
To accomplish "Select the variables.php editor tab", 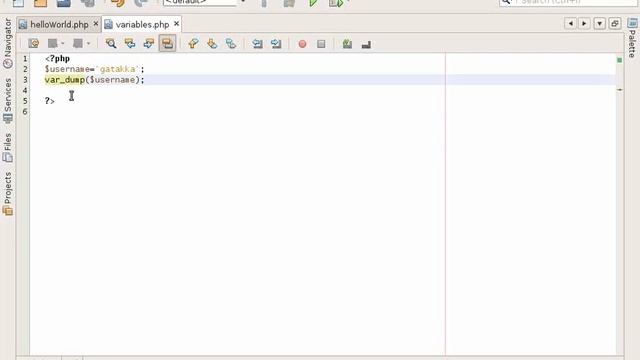I will tap(142, 24).
